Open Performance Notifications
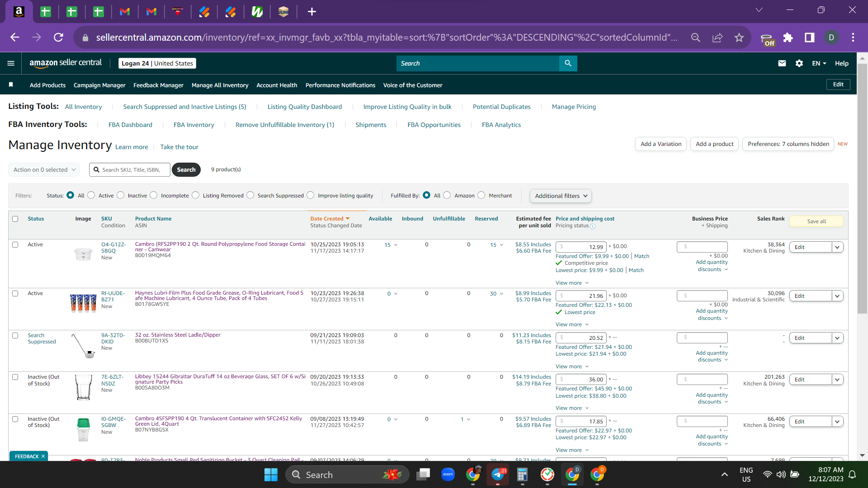 click(x=340, y=85)
